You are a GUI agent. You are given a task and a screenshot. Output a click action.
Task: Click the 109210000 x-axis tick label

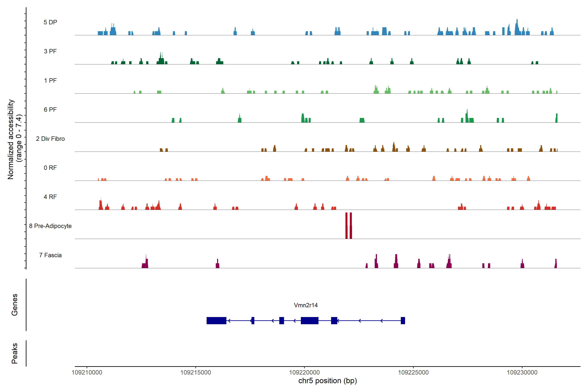tap(87, 373)
